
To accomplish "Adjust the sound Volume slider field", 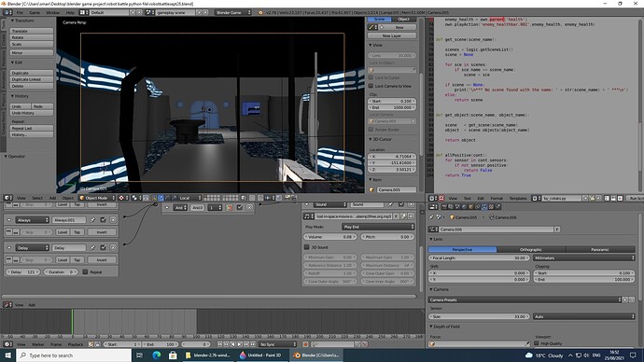I will coord(331,237).
